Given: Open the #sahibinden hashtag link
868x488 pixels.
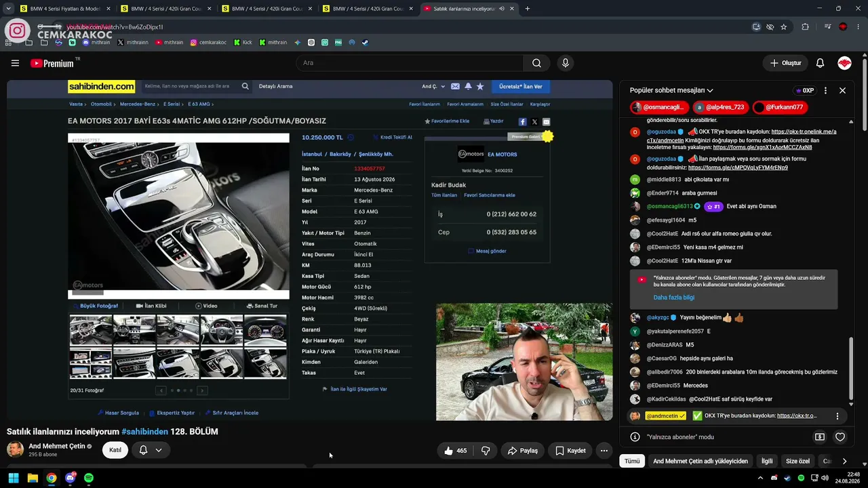Looking at the screenshot, I should click(x=144, y=432).
